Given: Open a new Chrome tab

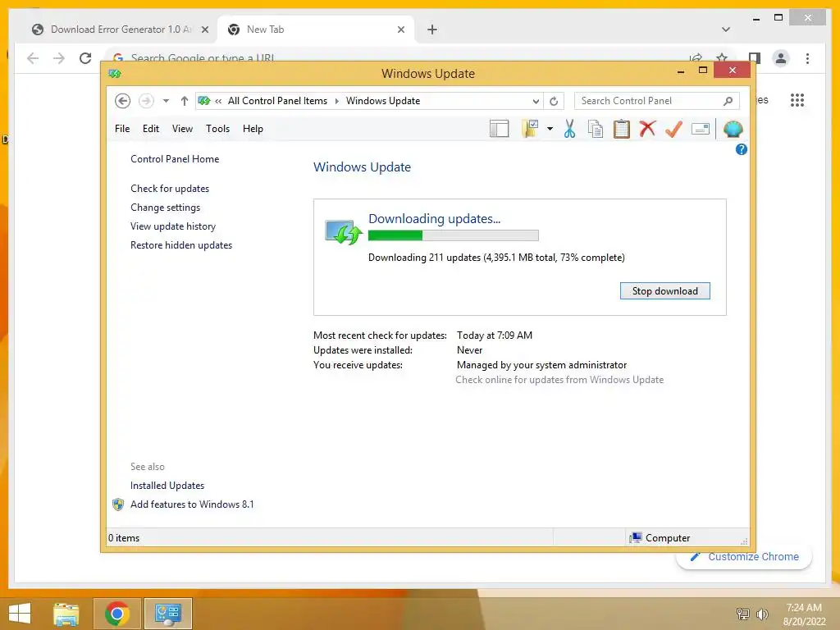Looking at the screenshot, I should point(432,30).
